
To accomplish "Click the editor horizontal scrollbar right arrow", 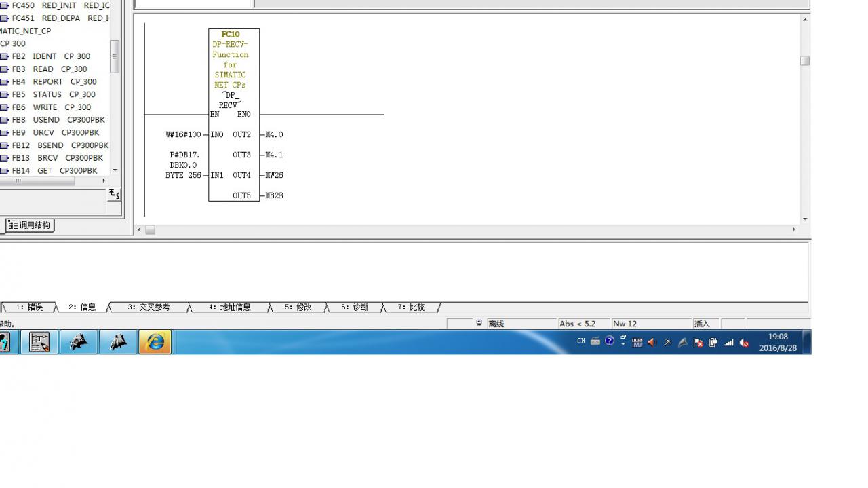I will click(x=794, y=229).
